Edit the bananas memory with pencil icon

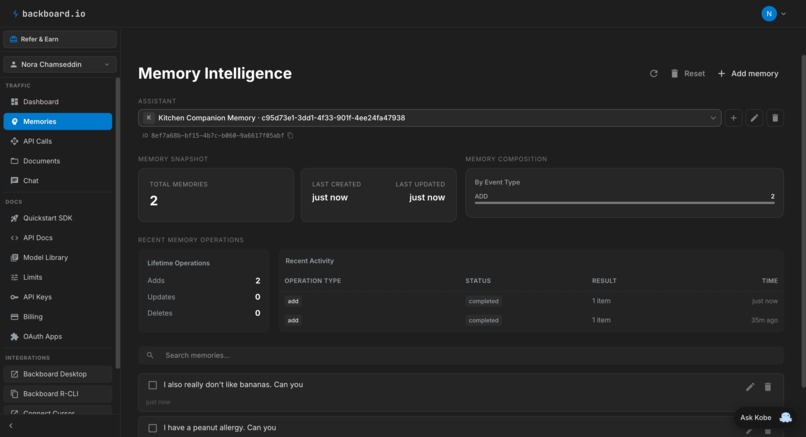750,387
